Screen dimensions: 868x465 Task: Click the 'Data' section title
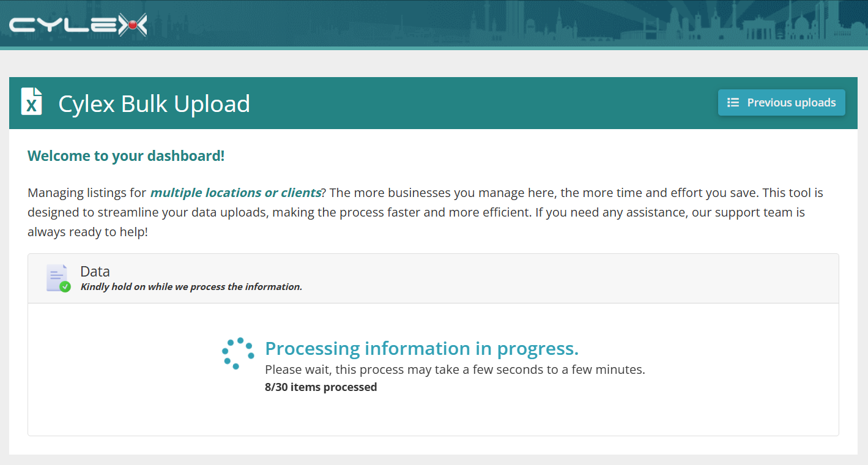point(95,272)
